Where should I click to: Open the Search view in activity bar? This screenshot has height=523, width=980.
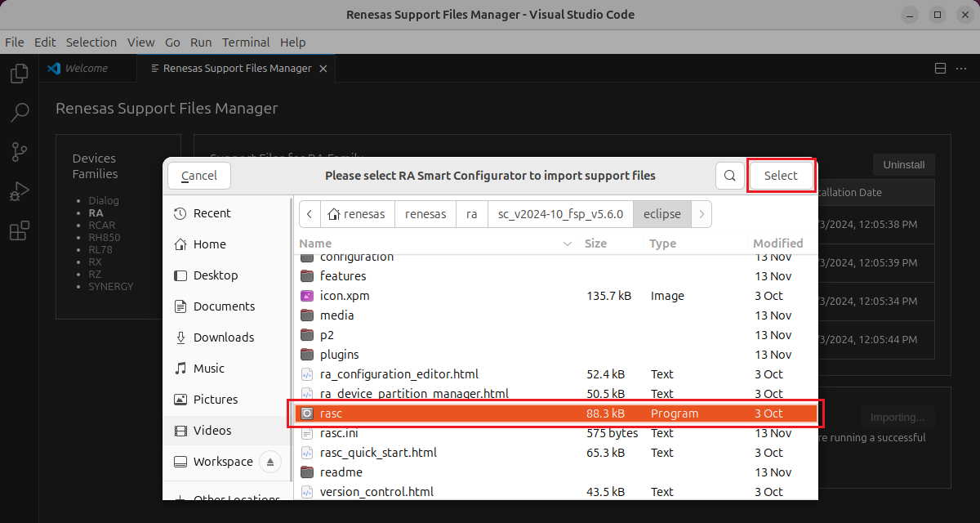click(19, 112)
